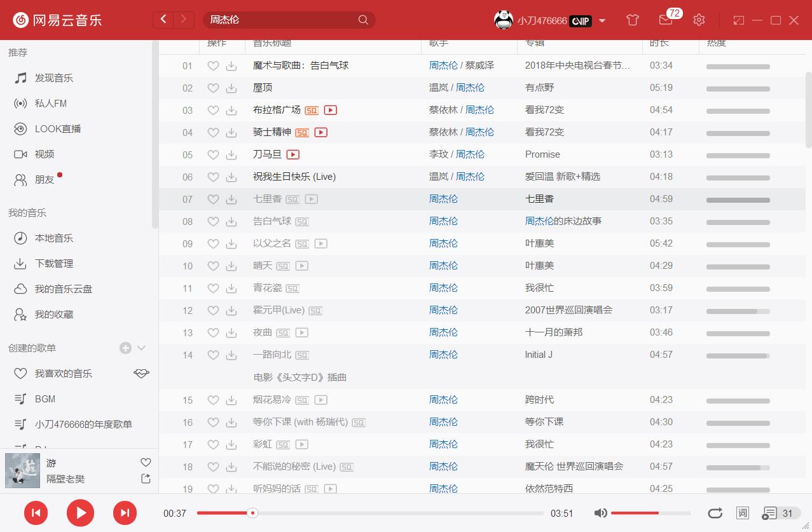Open the lyrics panel icon

pos(742,513)
